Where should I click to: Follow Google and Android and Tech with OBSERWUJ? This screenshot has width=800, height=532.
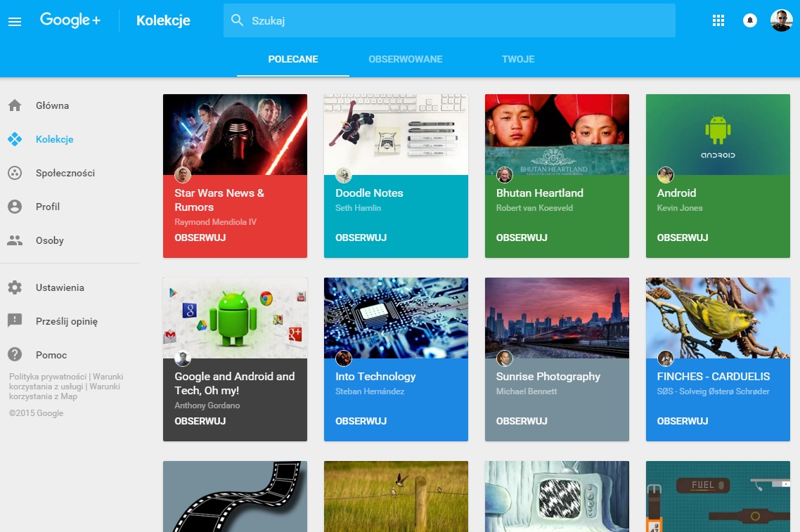[200, 422]
